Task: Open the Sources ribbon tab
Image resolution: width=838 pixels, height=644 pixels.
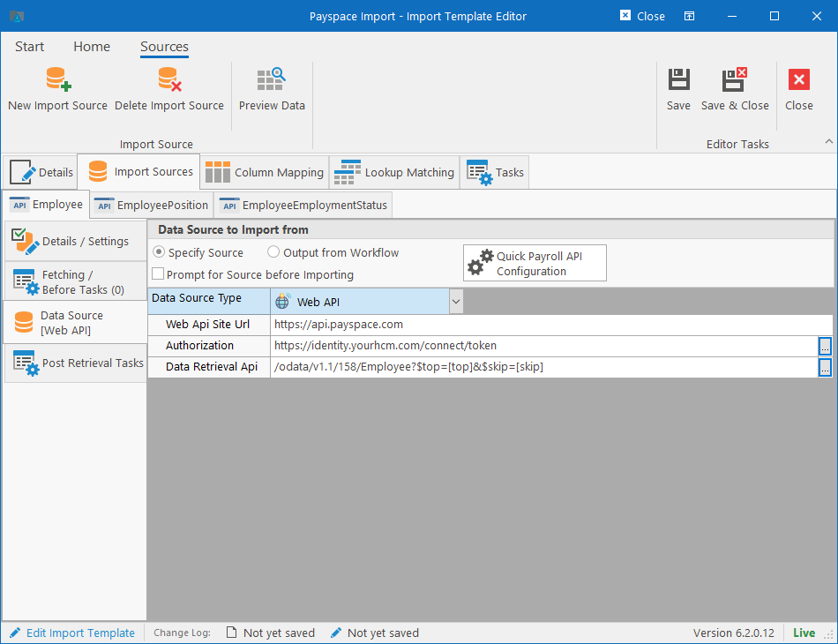Action: pyautogui.click(x=164, y=47)
